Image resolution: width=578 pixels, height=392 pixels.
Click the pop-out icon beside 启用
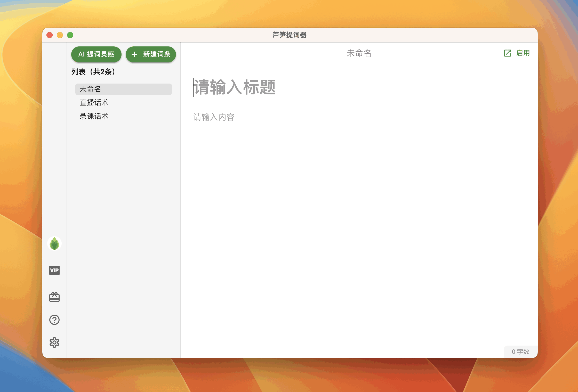coord(508,53)
